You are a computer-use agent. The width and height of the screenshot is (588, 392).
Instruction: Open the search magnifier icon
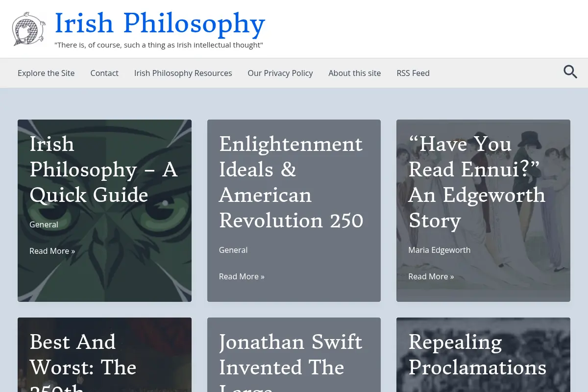tap(570, 72)
